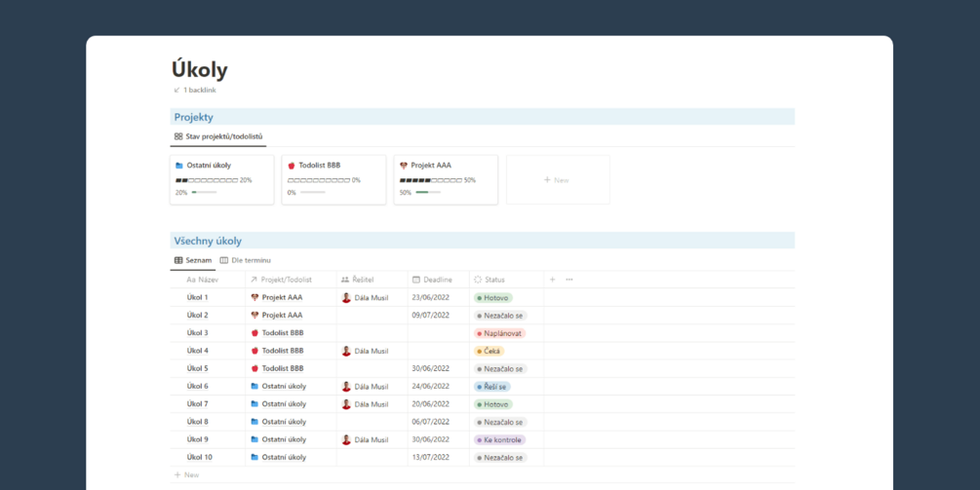Open Úkol 10 row title
This screenshot has width=980, height=490.
point(199,457)
